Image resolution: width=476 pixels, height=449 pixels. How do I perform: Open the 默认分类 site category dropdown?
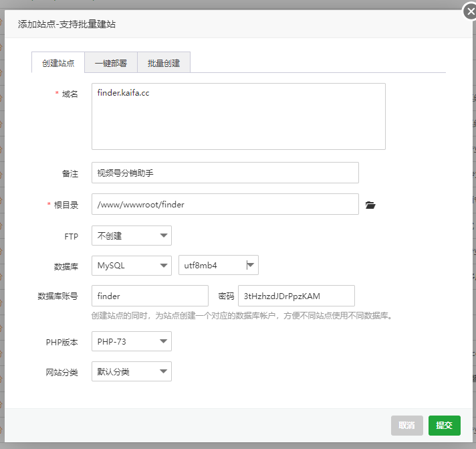(x=132, y=371)
